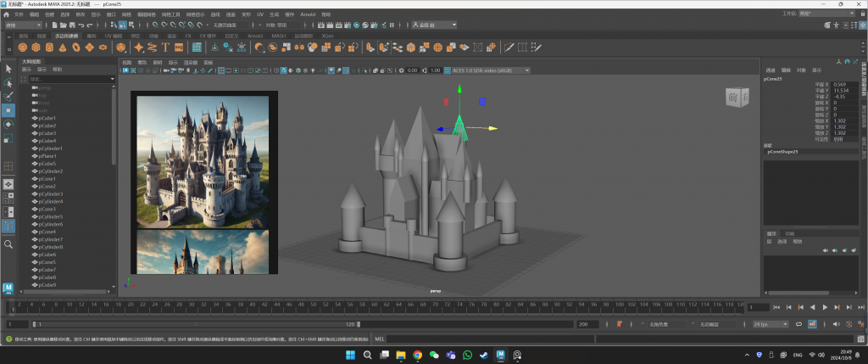Open the Arnold menu in menu bar
This screenshot has width=868, height=364.
308,14
